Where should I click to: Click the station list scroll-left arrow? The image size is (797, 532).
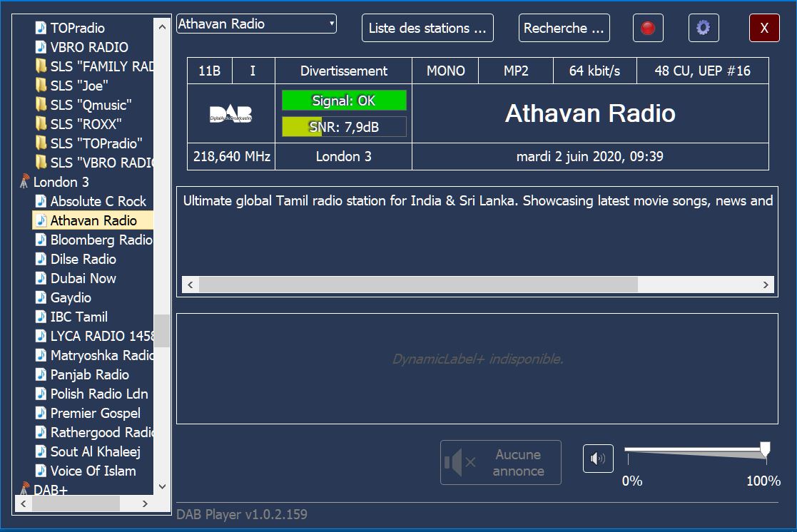point(23,503)
